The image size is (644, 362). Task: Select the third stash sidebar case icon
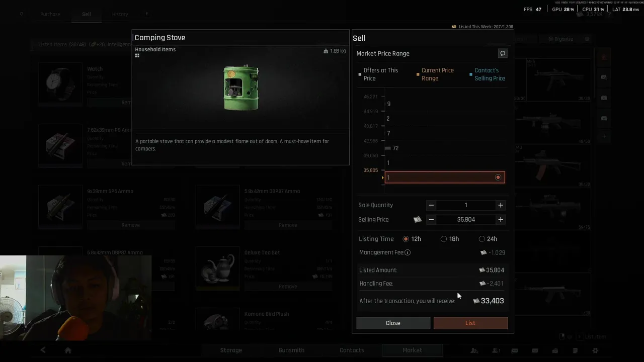coord(604,98)
